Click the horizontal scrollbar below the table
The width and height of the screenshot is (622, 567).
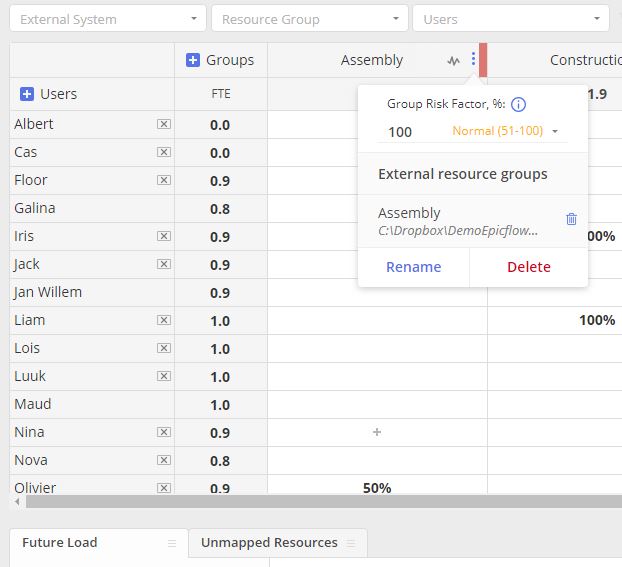(324, 502)
